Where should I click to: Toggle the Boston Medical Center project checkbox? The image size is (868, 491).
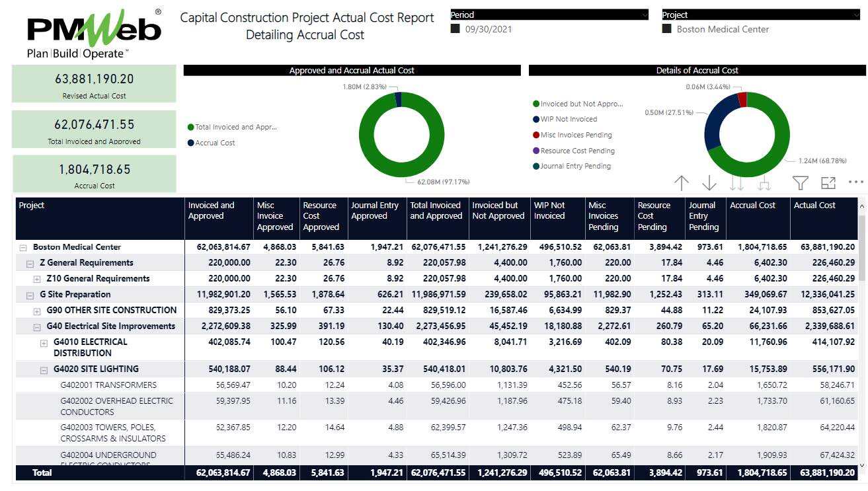coord(667,29)
